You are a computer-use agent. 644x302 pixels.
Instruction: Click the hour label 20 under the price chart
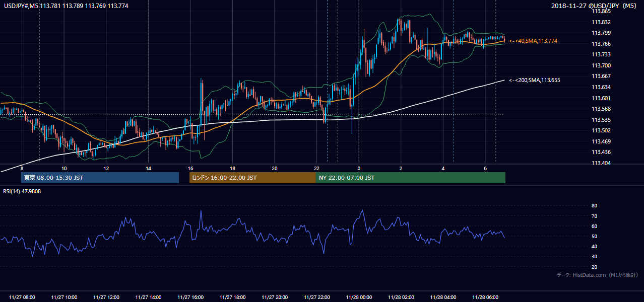275,168
